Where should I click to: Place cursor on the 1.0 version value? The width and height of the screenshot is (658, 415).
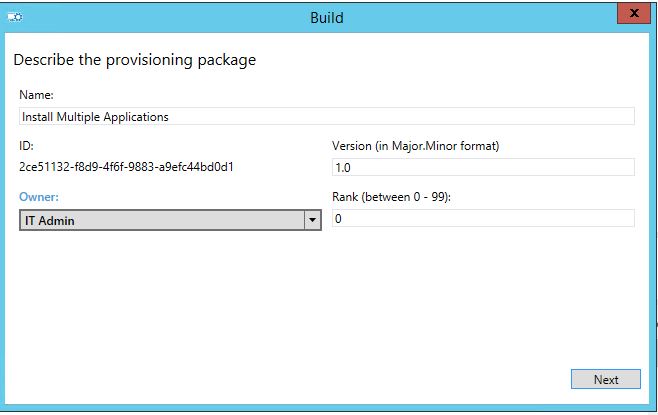click(343, 168)
